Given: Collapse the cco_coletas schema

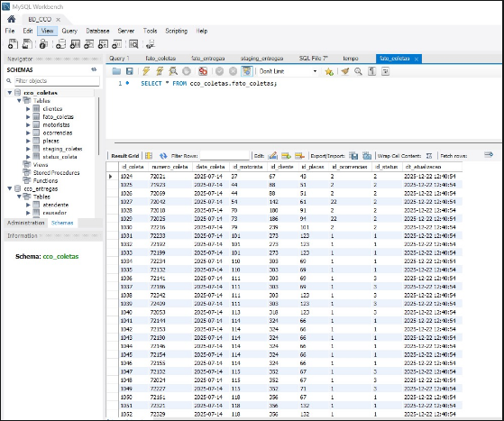Looking at the screenshot, I should tap(10, 93).
